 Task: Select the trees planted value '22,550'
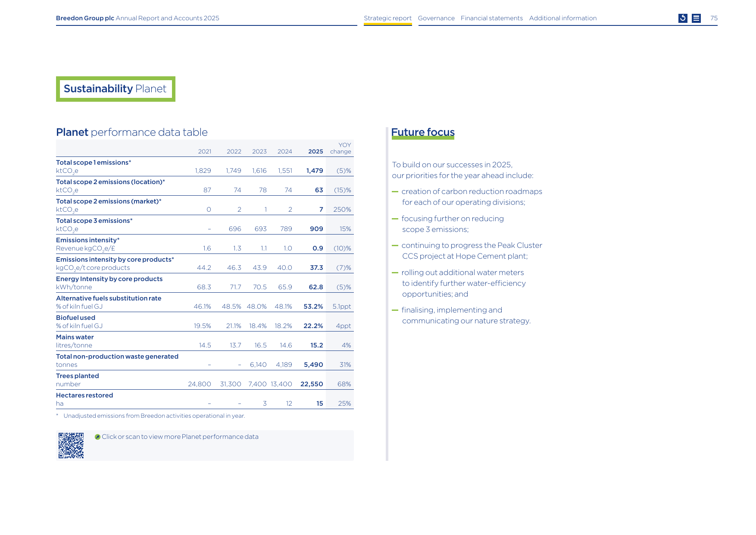(x=312, y=384)
